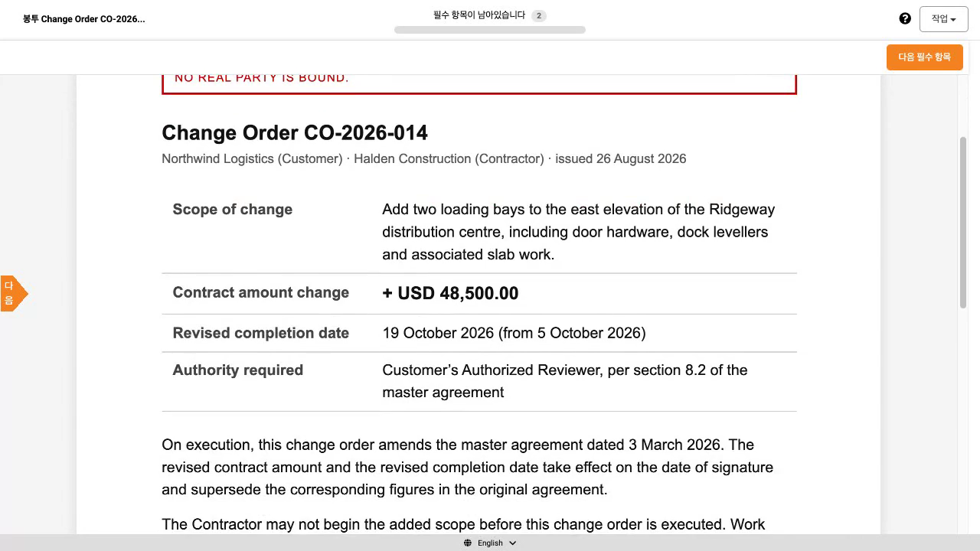
Task: Click the Northwind Logistics parties subtitle line
Action: 424,159
